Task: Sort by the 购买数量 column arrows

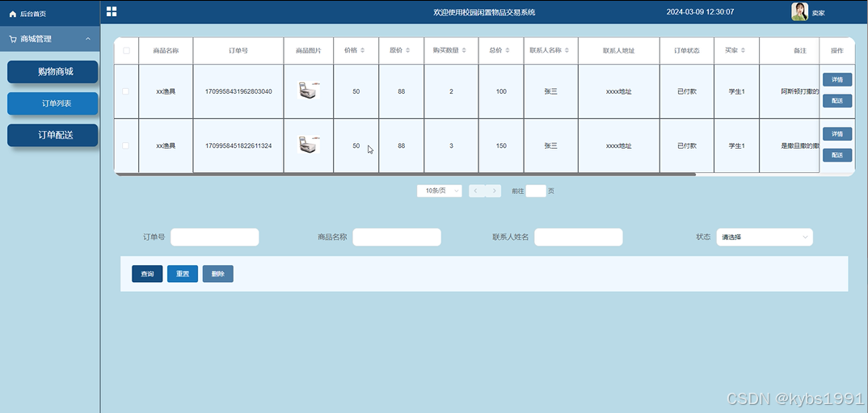Action: (464, 50)
